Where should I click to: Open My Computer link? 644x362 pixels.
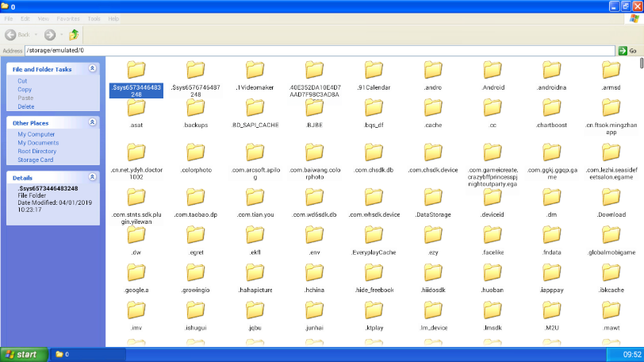pos(36,134)
